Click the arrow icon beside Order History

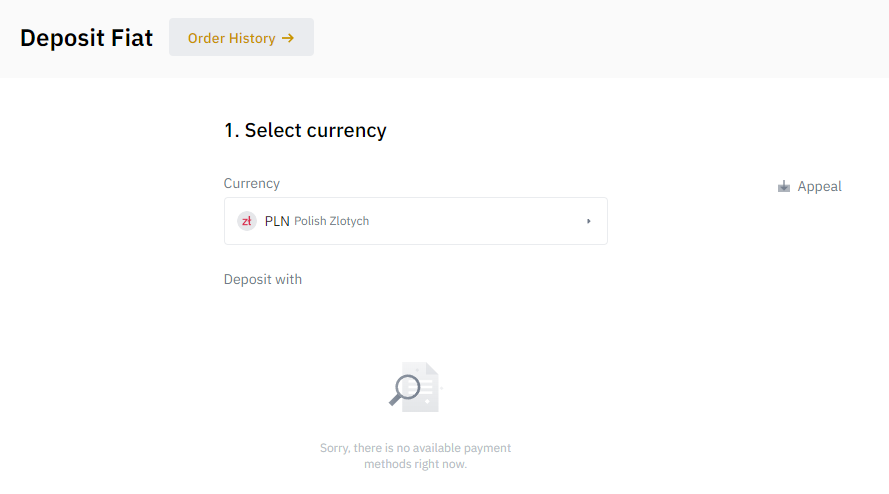tap(288, 38)
